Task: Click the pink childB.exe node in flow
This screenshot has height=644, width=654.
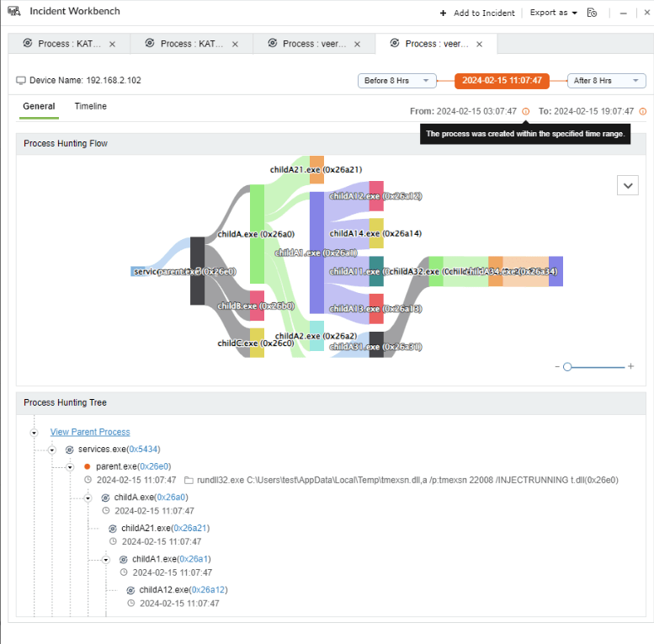Action: (x=257, y=306)
